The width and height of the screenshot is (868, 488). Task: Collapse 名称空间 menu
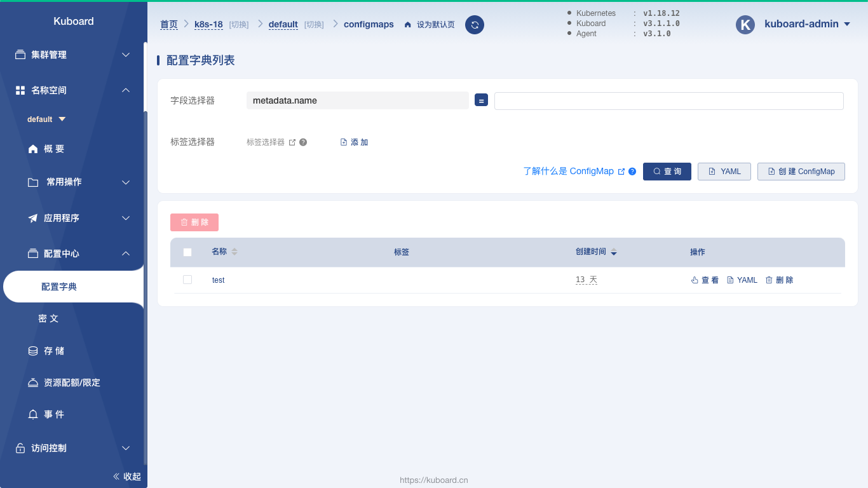point(73,90)
